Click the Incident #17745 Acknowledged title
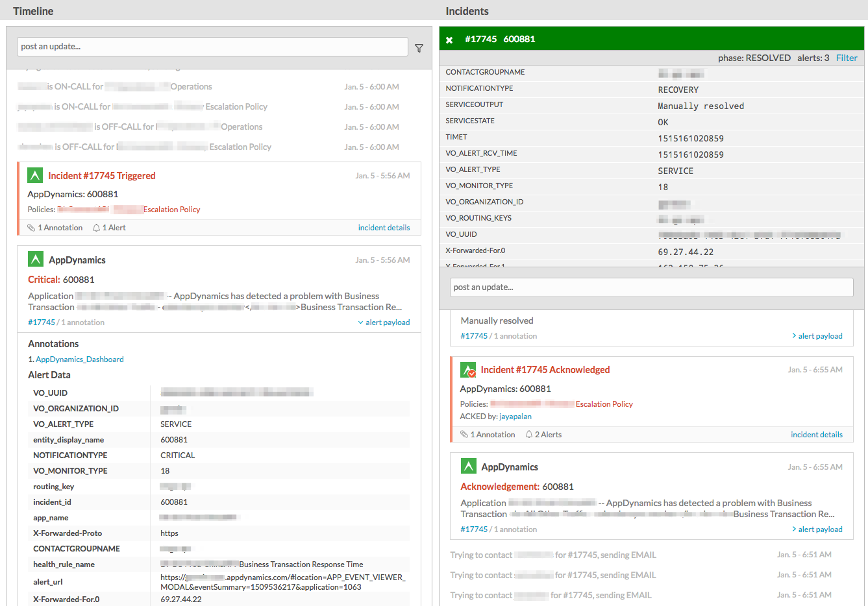Screen dimensions: 868x606 point(545,370)
